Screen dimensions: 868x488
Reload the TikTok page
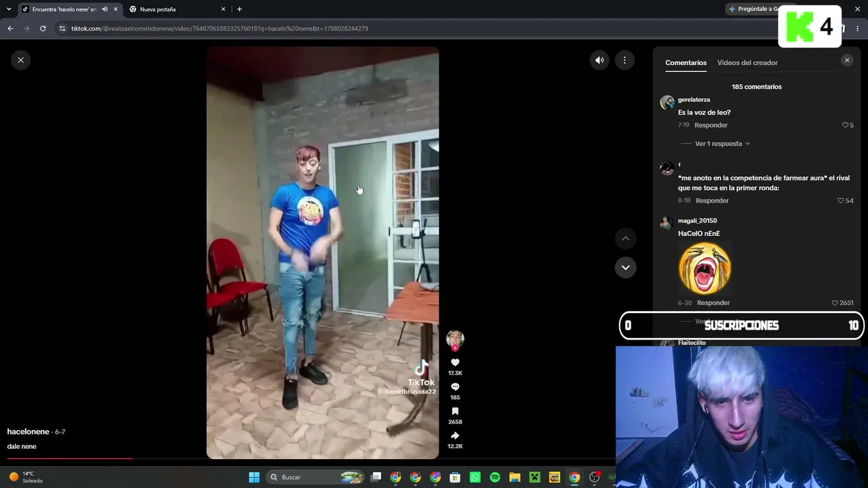(x=43, y=28)
